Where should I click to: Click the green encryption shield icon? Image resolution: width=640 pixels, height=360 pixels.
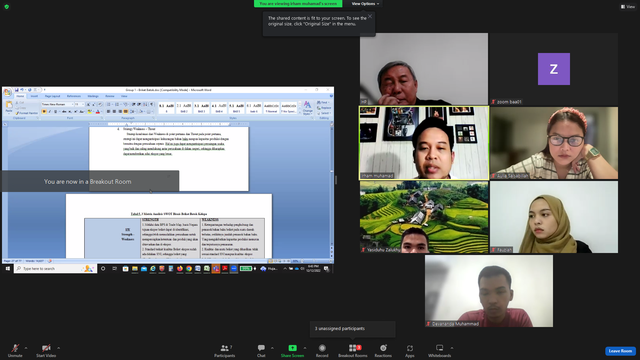(x=7, y=7)
